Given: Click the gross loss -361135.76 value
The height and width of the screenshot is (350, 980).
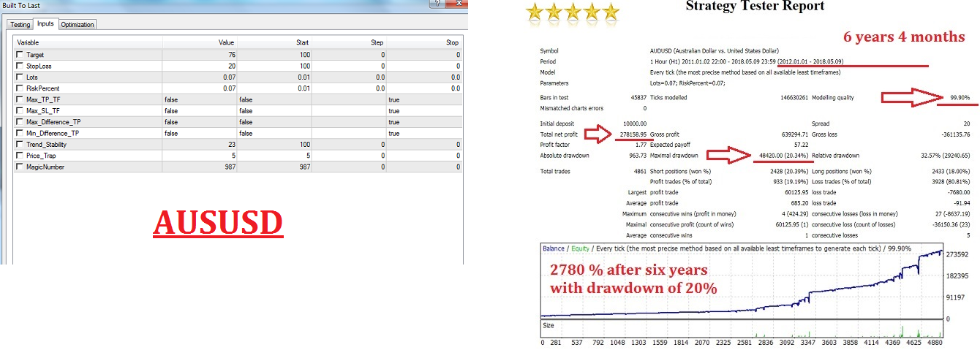Looking at the screenshot, I should (956, 134).
